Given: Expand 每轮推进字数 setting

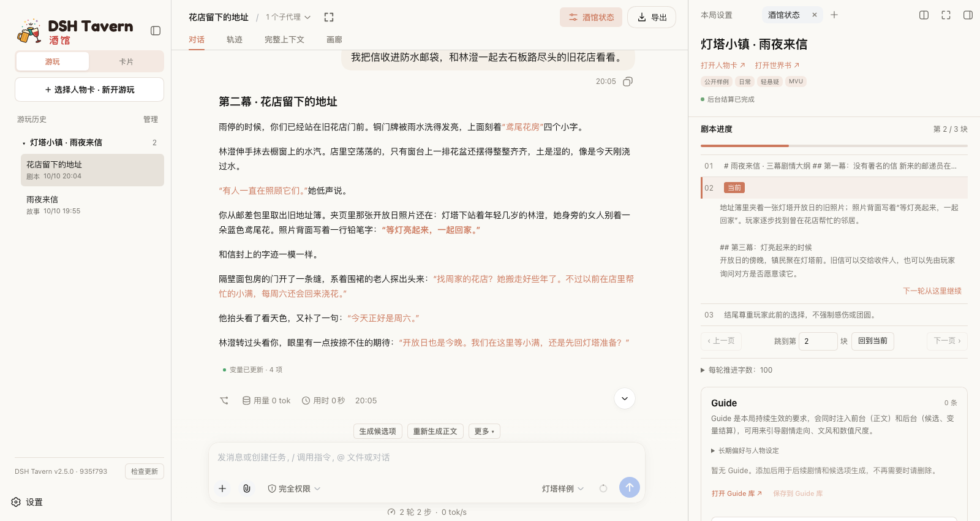Looking at the screenshot, I should coord(736,370).
